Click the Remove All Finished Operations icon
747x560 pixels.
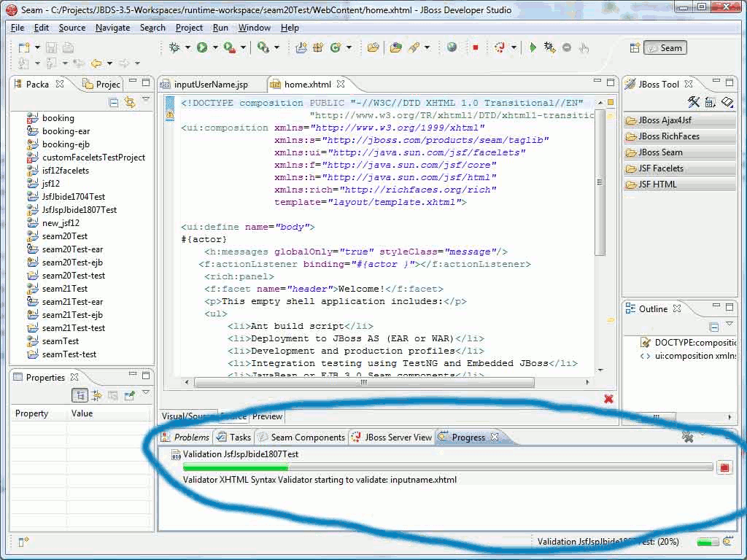click(687, 437)
